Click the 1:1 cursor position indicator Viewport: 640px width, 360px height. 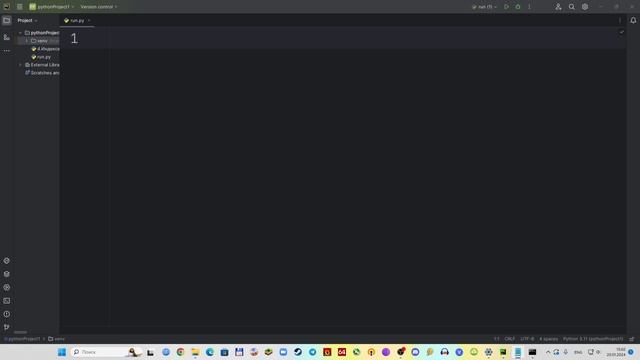pos(497,339)
